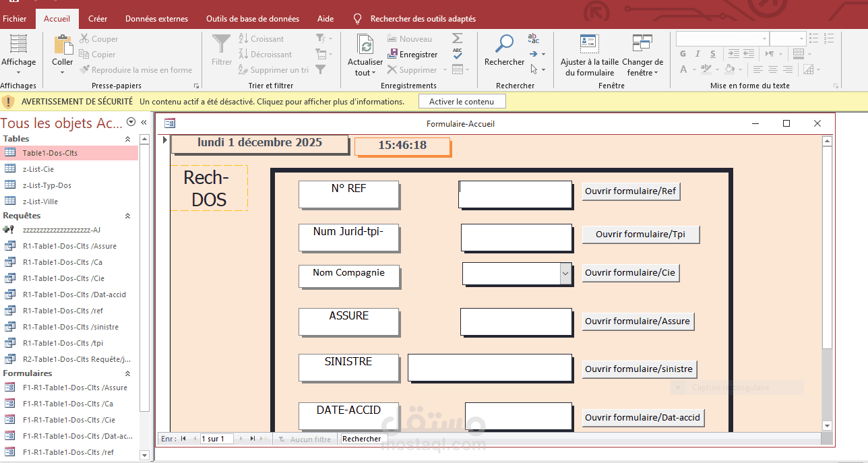Collapse the Tables section in navigation pane
The image size is (868, 463).
tap(127, 138)
